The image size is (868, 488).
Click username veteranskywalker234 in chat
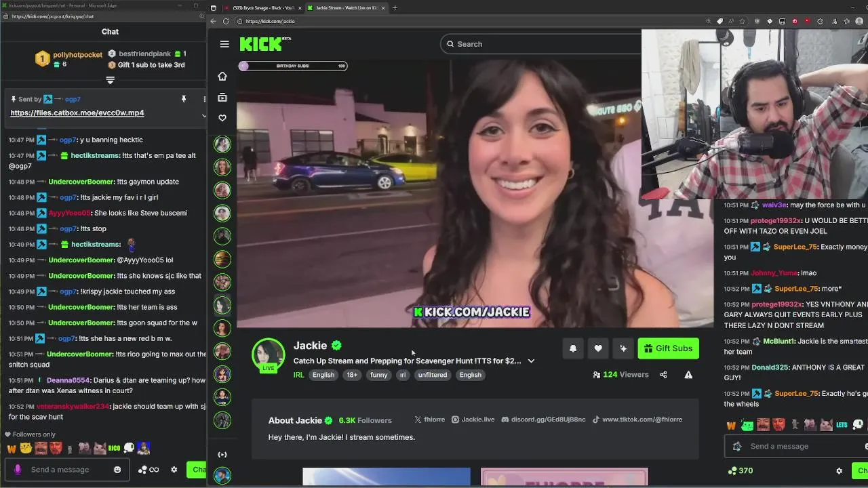tap(73, 407)
